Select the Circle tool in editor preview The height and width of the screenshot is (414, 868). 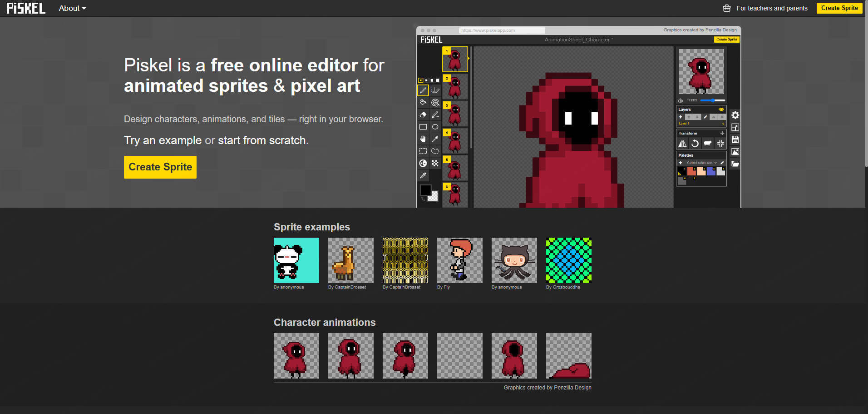tap(435, 127)
